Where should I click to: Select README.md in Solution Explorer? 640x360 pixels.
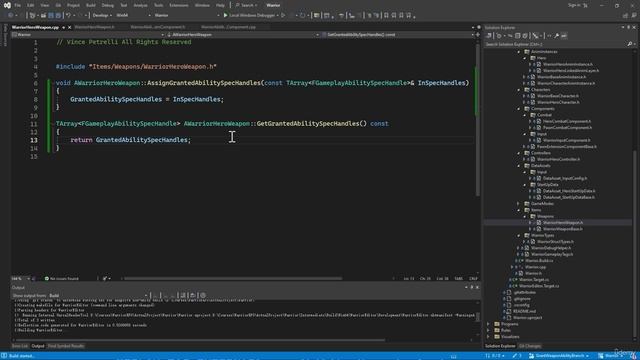point(524,311)
